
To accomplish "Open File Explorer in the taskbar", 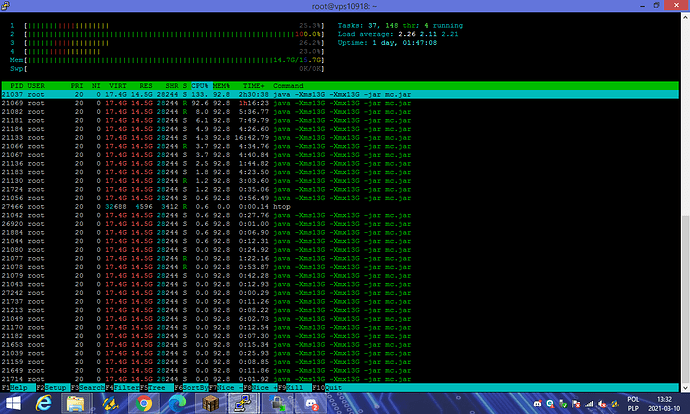I will point(76,403).
